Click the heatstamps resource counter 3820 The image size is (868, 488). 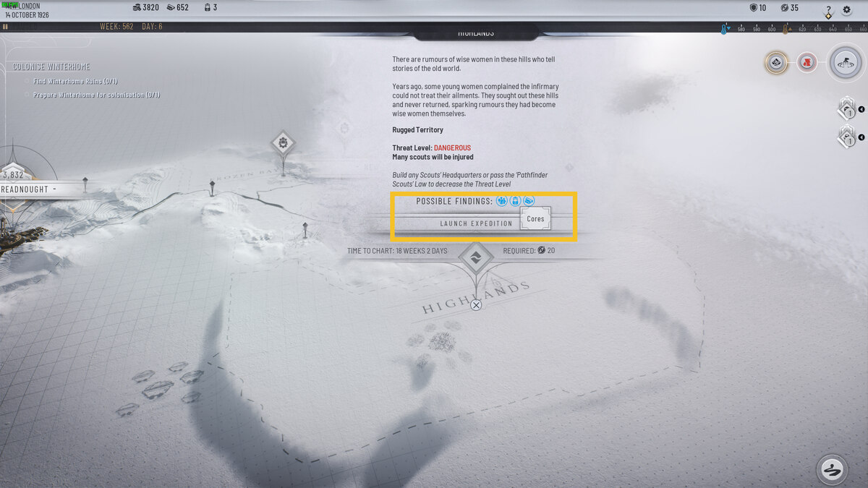pos(145,8)
